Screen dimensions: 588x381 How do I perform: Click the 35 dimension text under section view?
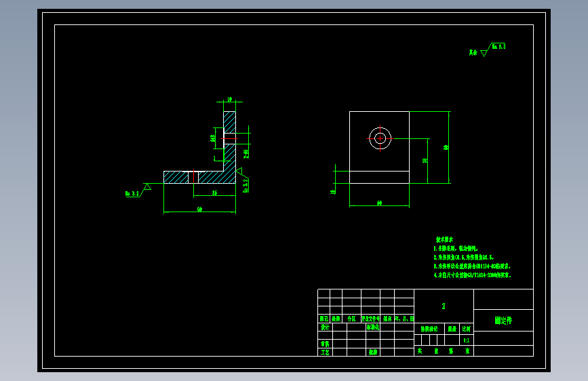[214, 193]
